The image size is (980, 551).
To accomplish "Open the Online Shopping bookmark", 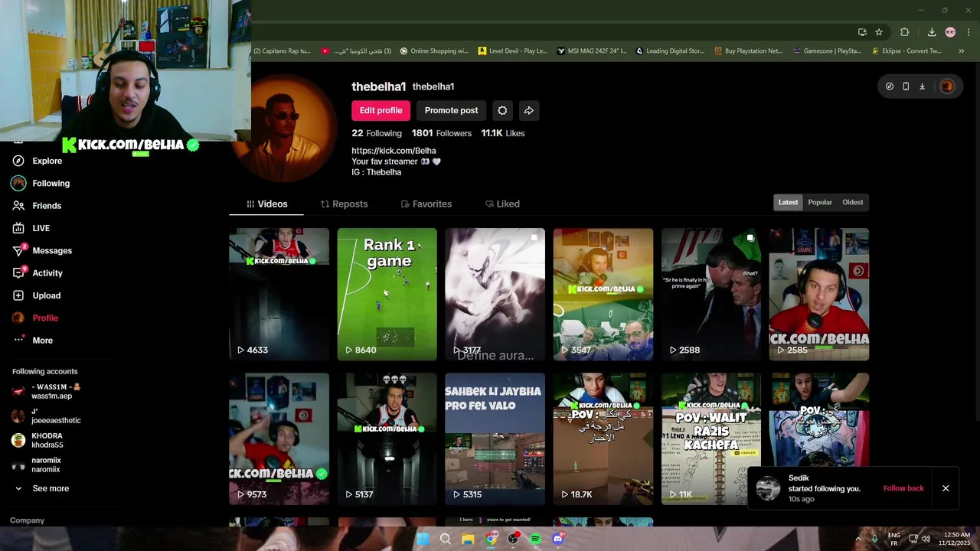I will pos(434,51).
